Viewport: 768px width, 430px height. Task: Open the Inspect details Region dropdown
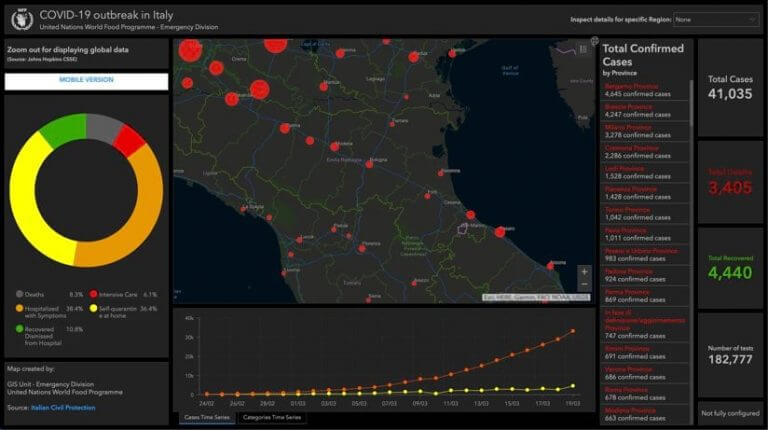pyautogui.click(x=716, y=20)
